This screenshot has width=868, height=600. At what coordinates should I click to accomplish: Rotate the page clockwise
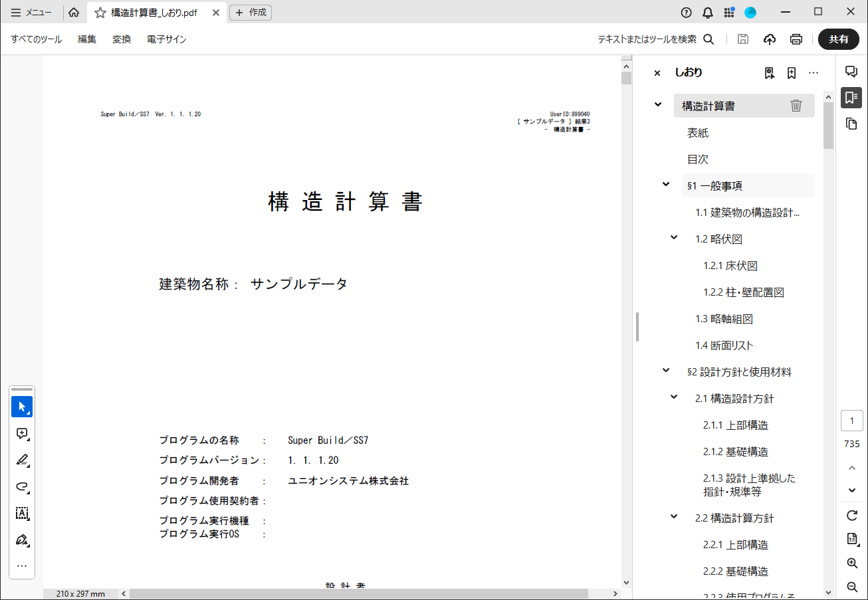tap(852, 516)
